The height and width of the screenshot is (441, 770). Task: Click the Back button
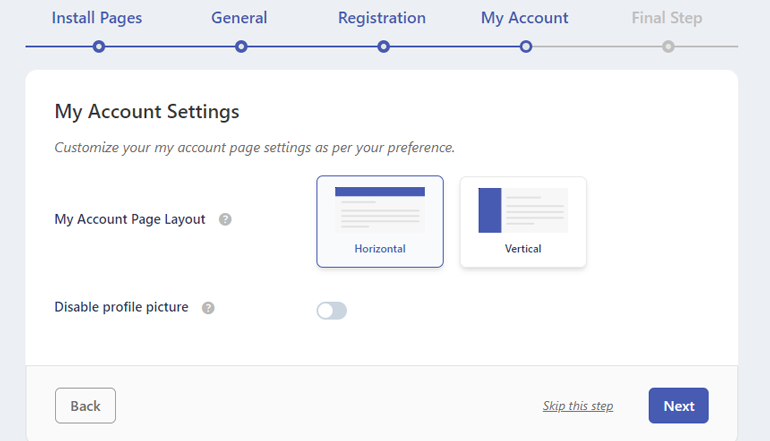[85, 406]
